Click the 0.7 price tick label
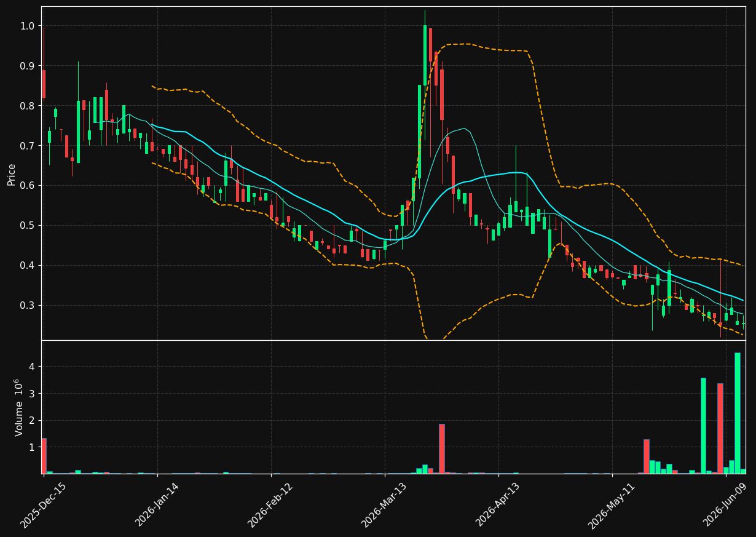The width and height of the screenshot is (756, 537). [x=28, y=146]
